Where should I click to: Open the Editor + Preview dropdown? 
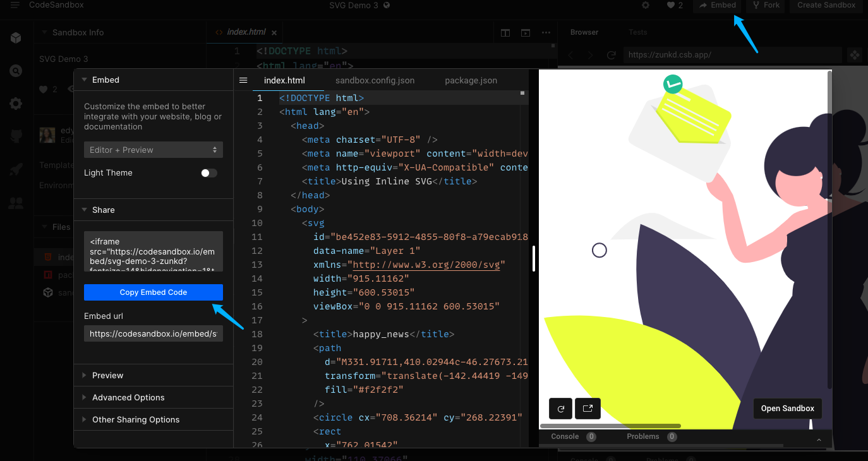tap(154, 150)
